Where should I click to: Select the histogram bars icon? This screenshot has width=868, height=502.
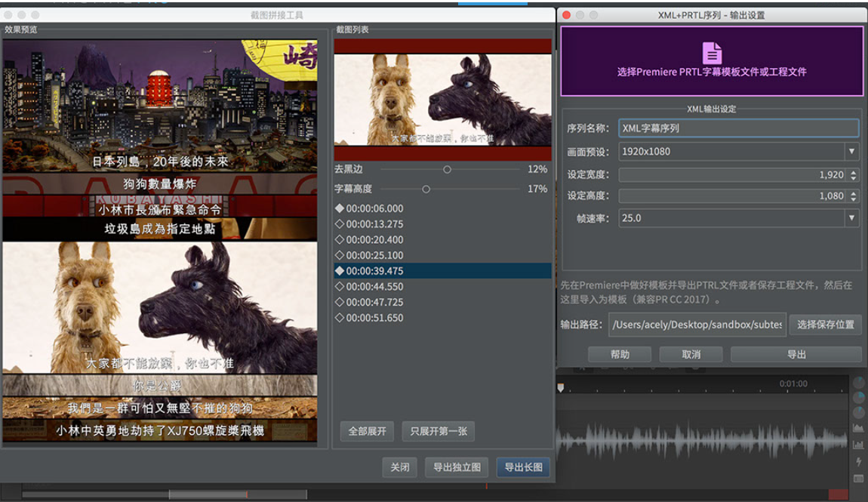(859, 444)
